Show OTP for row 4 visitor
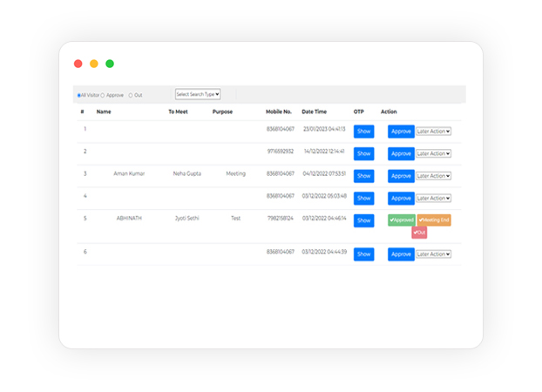 coord(363,198)
